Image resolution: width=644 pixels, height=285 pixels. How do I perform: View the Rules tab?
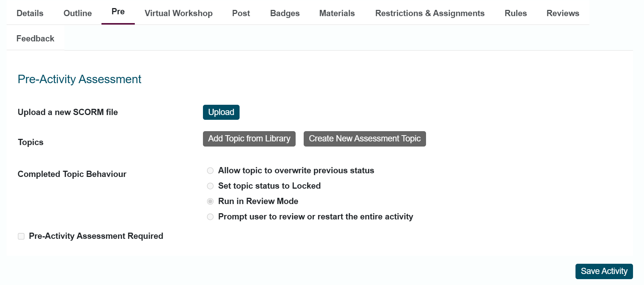tap(515, 13)
